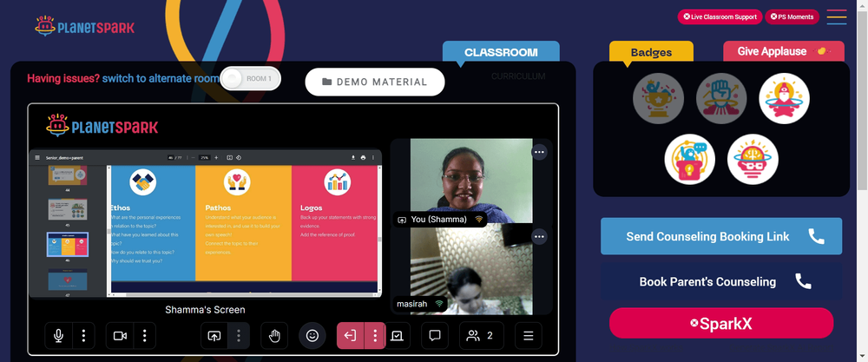
Task: Toggle the PDF sidebar menu icon
Action: (37, 158)
